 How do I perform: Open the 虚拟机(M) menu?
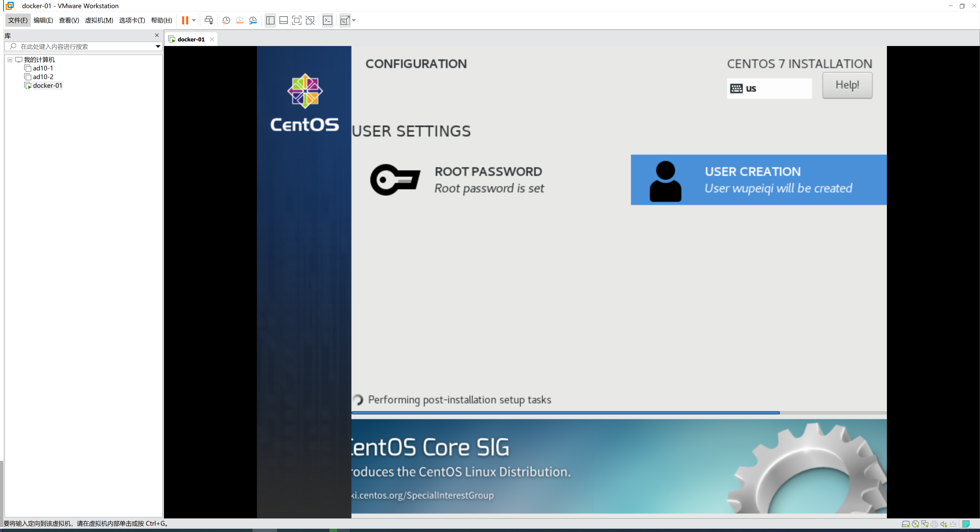pos(99,20)
